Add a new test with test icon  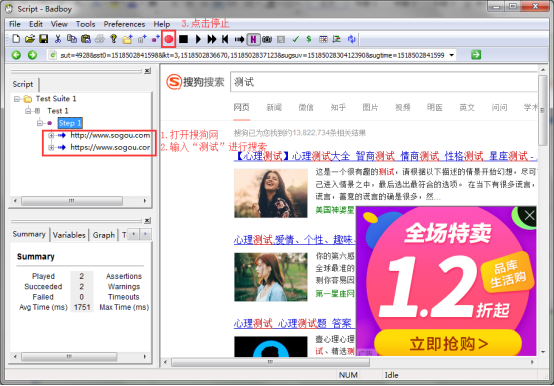(142, 39)
